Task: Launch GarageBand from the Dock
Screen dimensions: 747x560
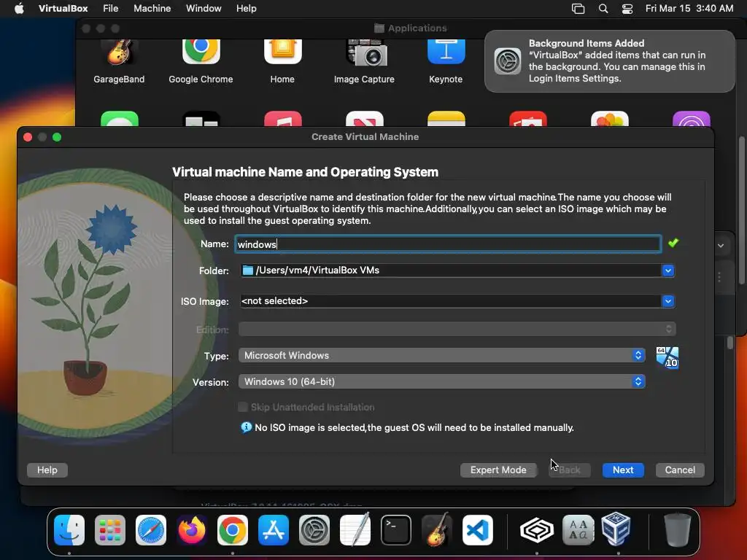Action: click(437, 530)
